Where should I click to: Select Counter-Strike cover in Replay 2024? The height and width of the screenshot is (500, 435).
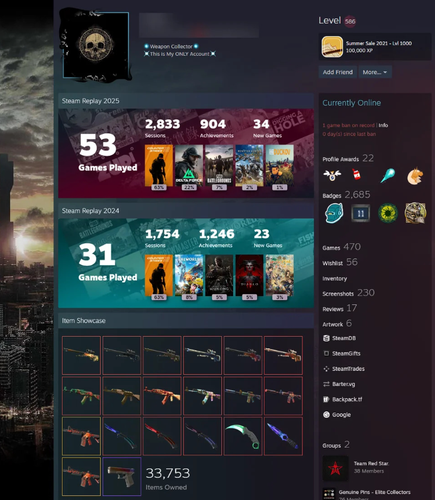click(159, 275)
